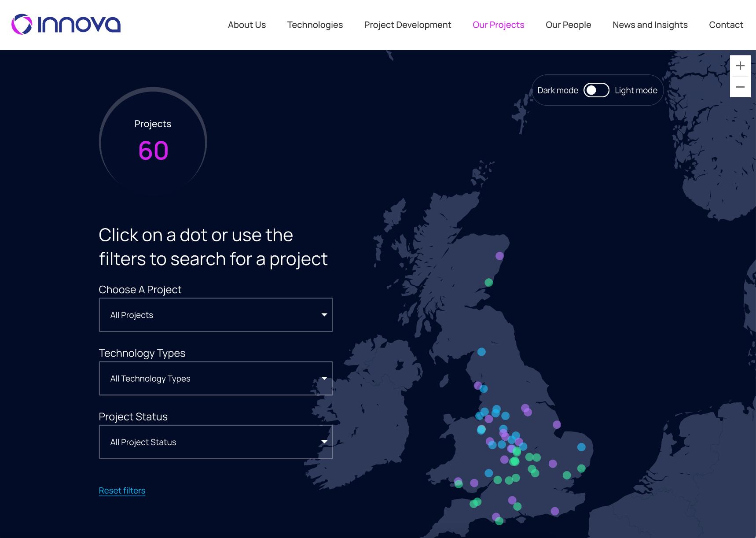Navigate to News and Insights
The image size is (756, 538).
coord(650,25)
